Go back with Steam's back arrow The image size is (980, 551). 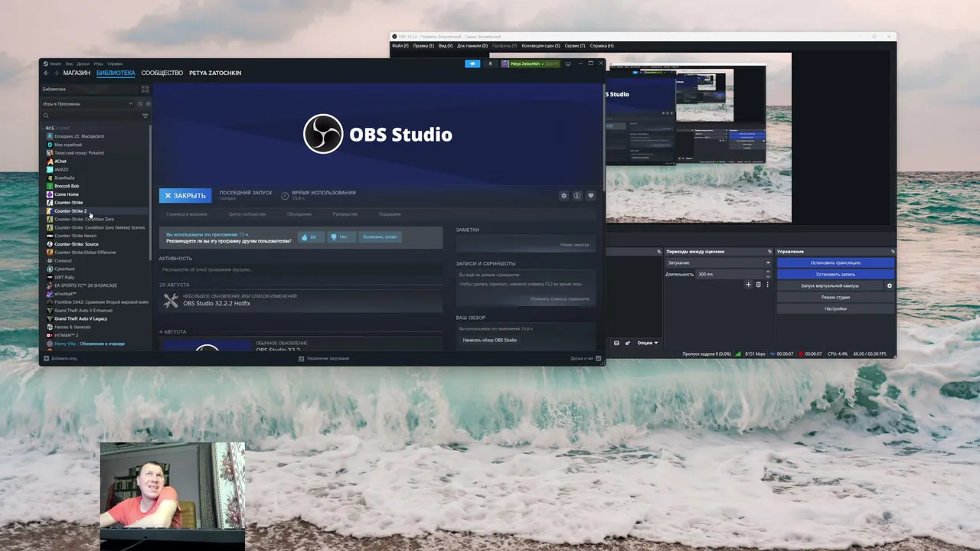(x=46, y=73)
